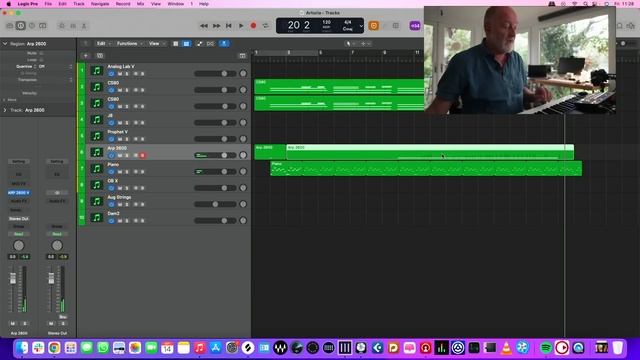Image resolution: width=640 pixels, height=360 pixels.
Task: Open the File menu
Action: coord(48,4)
